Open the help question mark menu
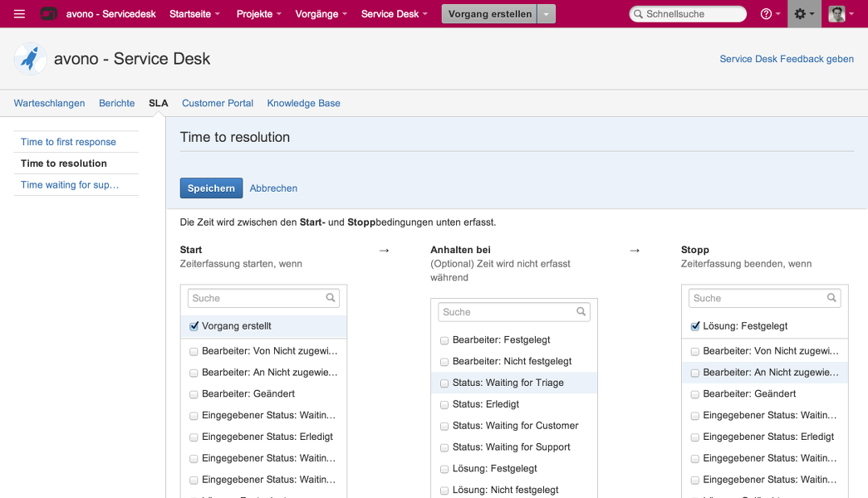This screenshot has height=498, width=868. pyautogui.click(x=769, y=14)
